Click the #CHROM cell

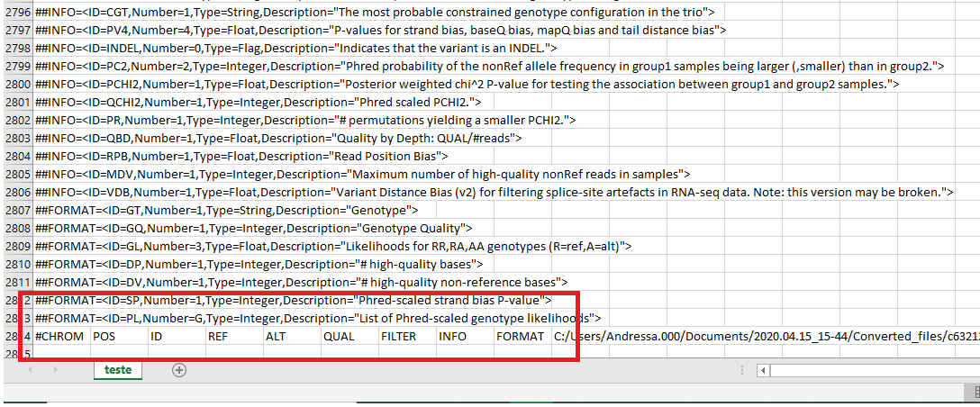point(60,336)
